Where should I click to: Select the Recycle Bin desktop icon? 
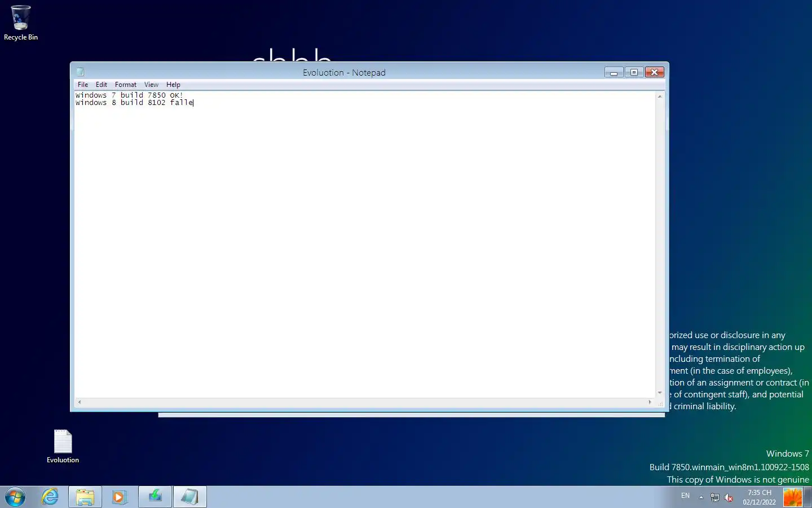point(21,23)
